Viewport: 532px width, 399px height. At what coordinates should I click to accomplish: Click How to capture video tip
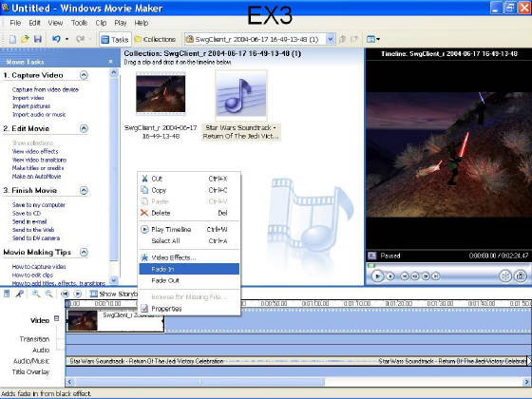[x=39, y=267]
